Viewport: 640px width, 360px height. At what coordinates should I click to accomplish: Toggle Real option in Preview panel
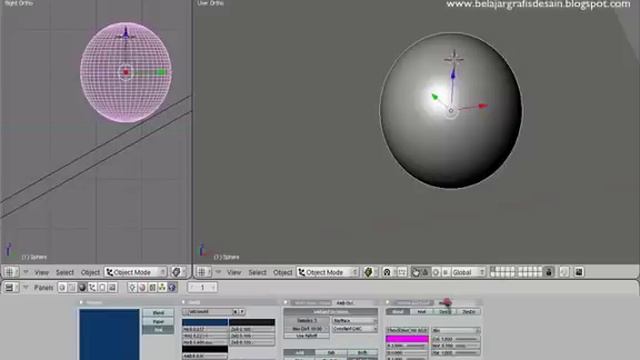pyautogui.click(x=158, y=330)
